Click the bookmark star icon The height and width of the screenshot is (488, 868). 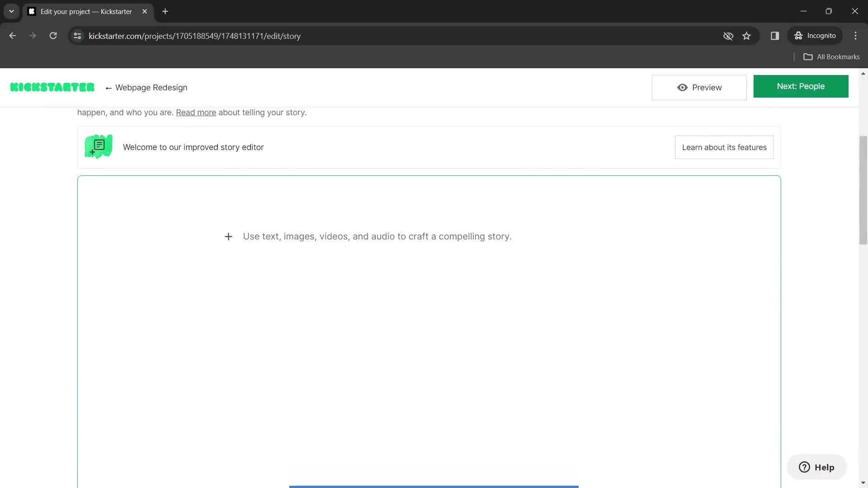click(747, 36)
